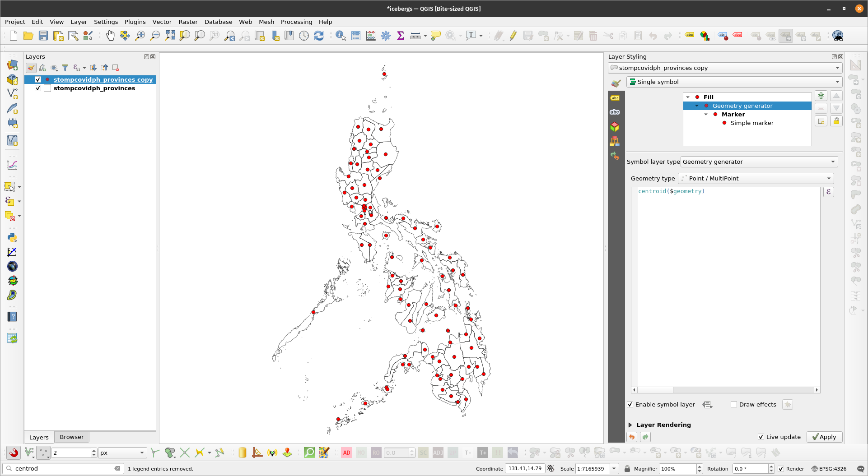868x476 pixels.
Task: Click the expression editor epsilon button
Action: click(x=829, y=192)
